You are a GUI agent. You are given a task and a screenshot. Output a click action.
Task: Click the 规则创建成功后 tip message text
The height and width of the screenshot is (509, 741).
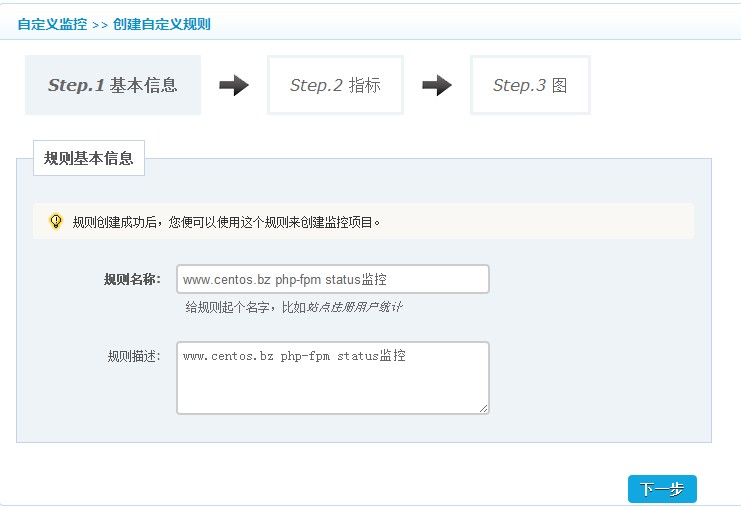[227, 222]
